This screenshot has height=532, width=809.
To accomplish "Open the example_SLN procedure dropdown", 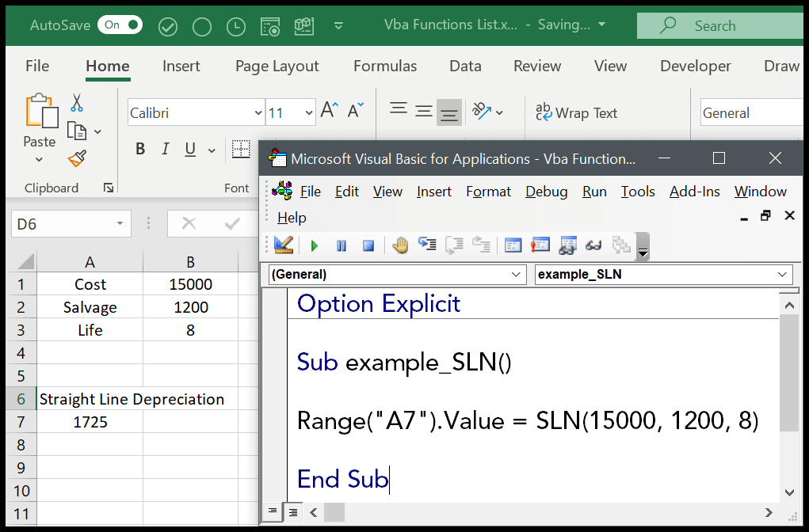I will pos(783,275).
